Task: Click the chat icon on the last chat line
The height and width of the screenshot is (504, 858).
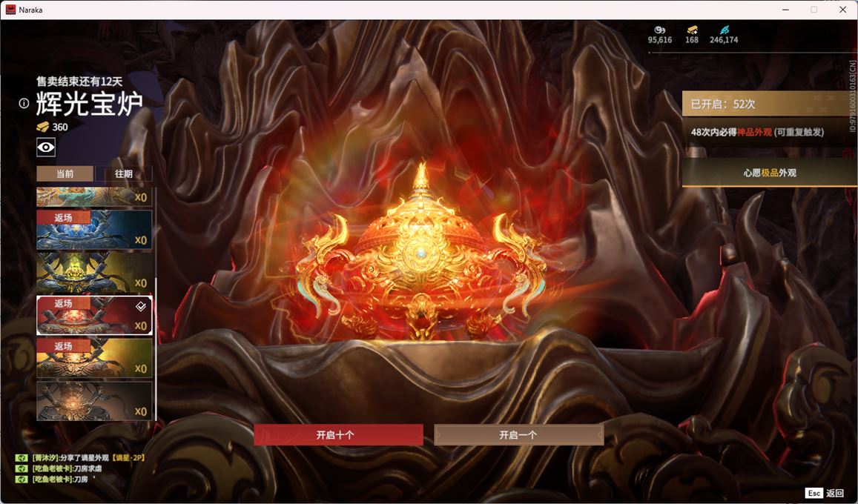Action: coord(22,480)
